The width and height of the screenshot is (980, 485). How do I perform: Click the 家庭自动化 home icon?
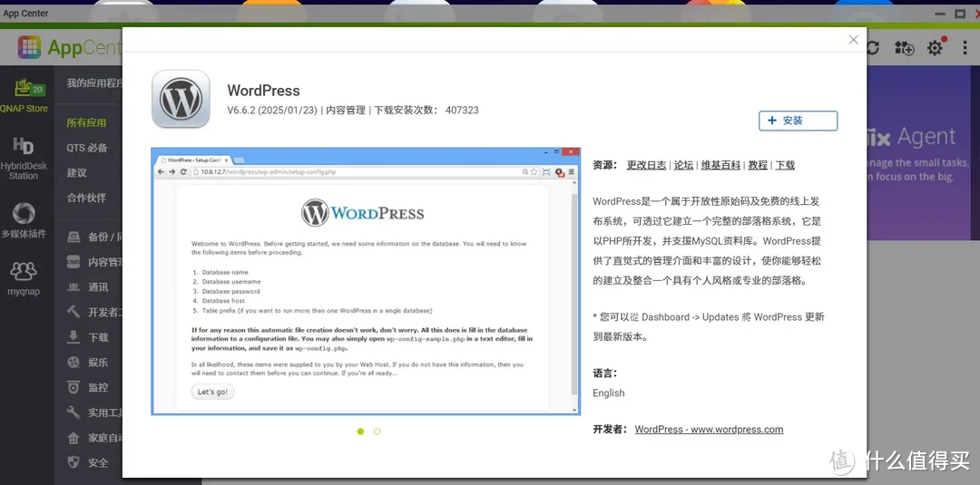click(x=73, y=438)
